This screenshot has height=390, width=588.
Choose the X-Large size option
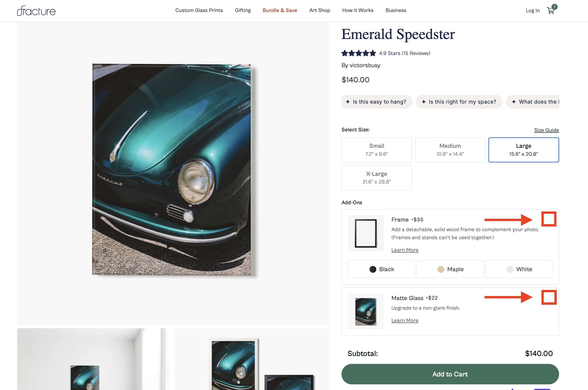coord(376,178)
